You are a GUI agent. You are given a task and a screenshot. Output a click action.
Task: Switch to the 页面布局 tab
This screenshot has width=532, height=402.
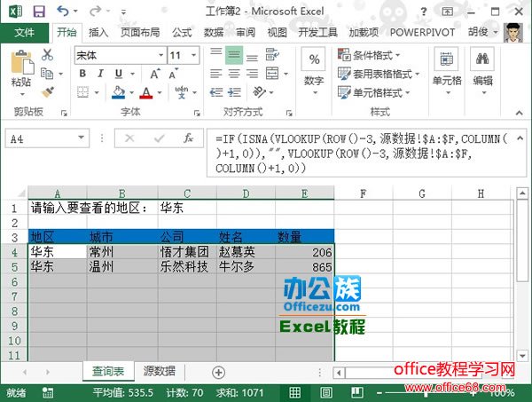point(140,33)
